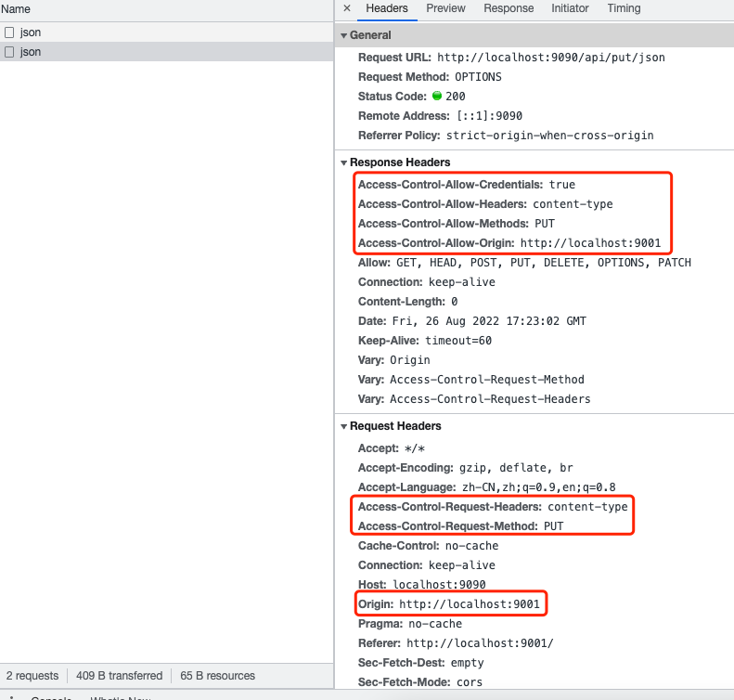Click the Origin request header value
This screenshot has width=734, height=700.
469,604
